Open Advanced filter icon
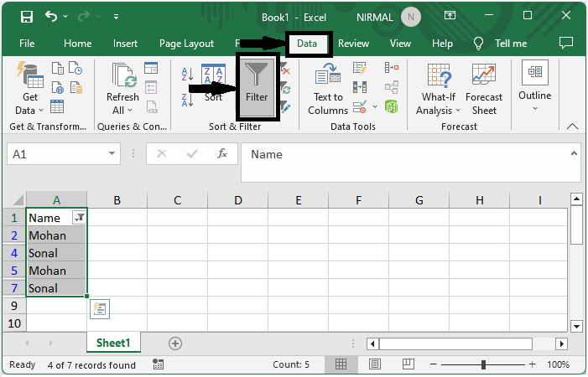 pyautogui.click(x=285, y=106)
